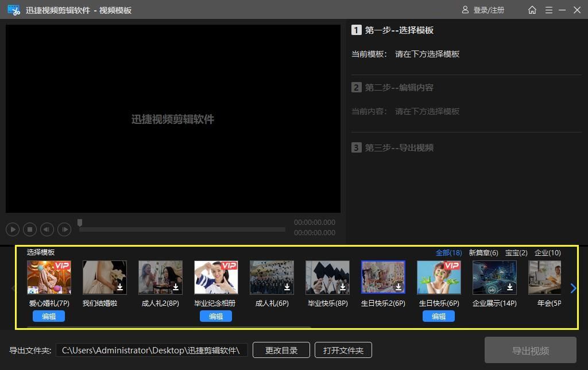Click the user account icon near 登录/注册

point(465,10)
